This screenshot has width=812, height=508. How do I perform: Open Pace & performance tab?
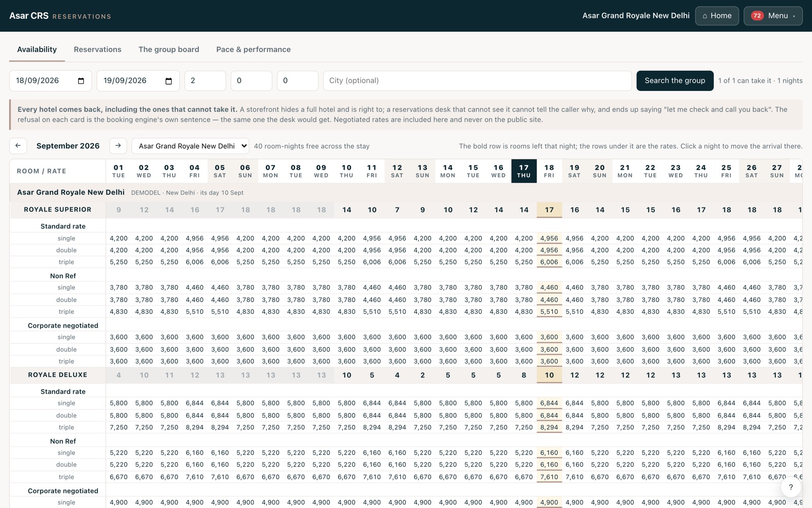(x=253, y=49)
